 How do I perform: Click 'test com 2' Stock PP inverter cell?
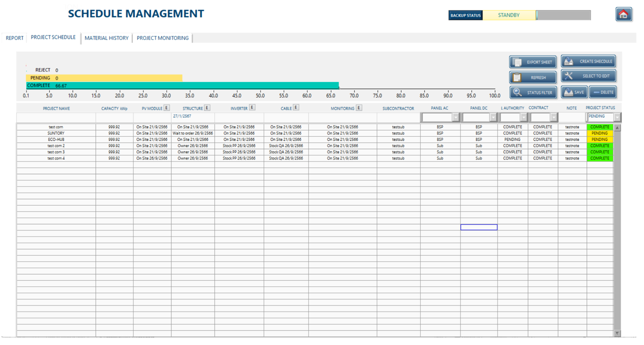[x=239, y=146]
